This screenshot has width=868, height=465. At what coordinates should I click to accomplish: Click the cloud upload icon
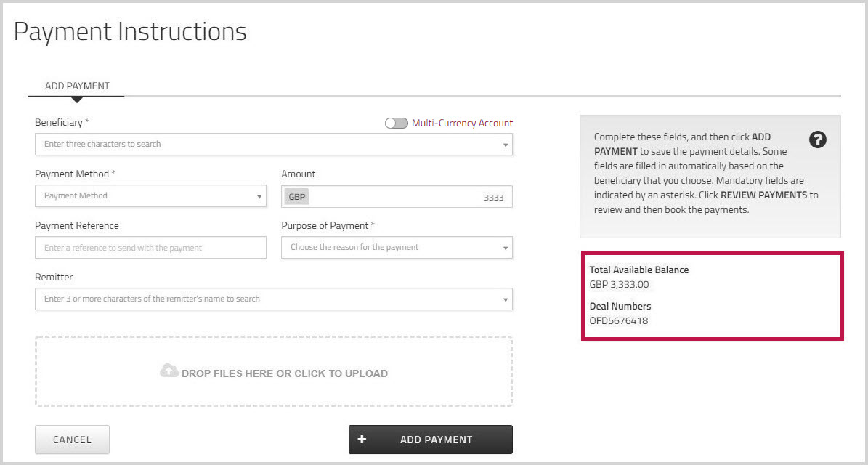(169, 371)
